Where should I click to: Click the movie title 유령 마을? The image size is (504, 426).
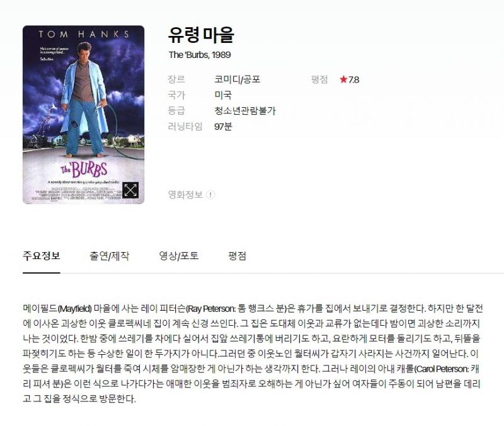coord(201,35)
